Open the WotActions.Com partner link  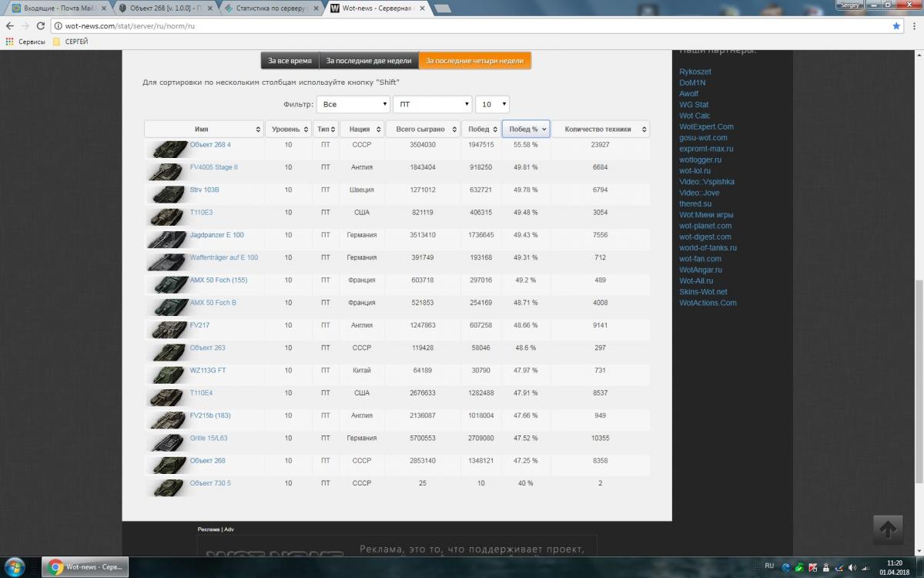[x=708, y=303]
